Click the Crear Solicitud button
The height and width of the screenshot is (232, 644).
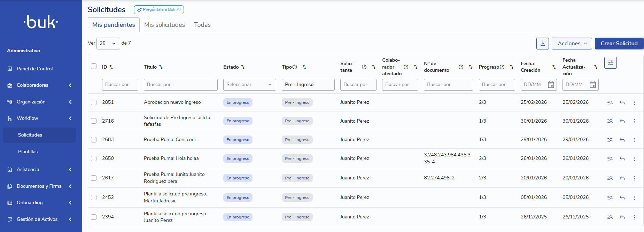pos(619,44)
